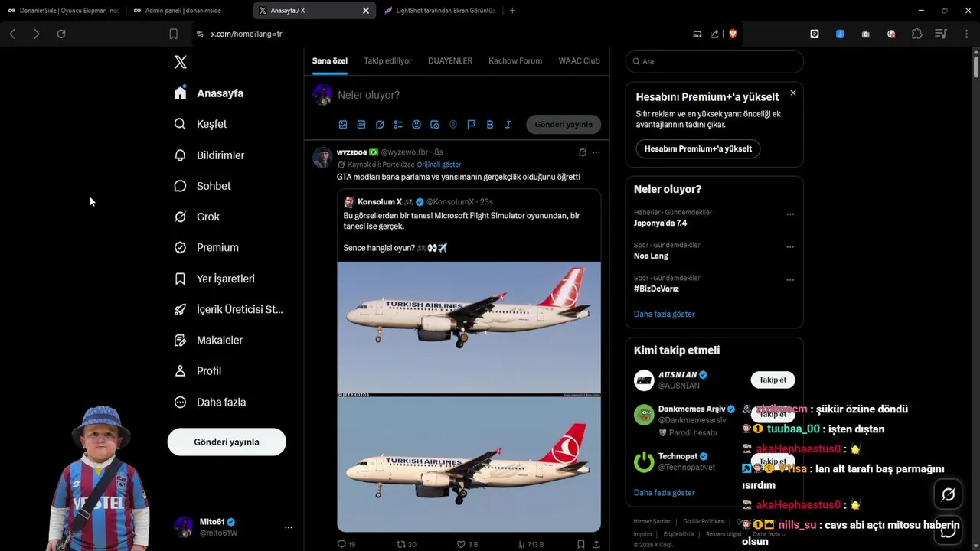Open options for Japonya'da 7.4 trend

[790, 214]
